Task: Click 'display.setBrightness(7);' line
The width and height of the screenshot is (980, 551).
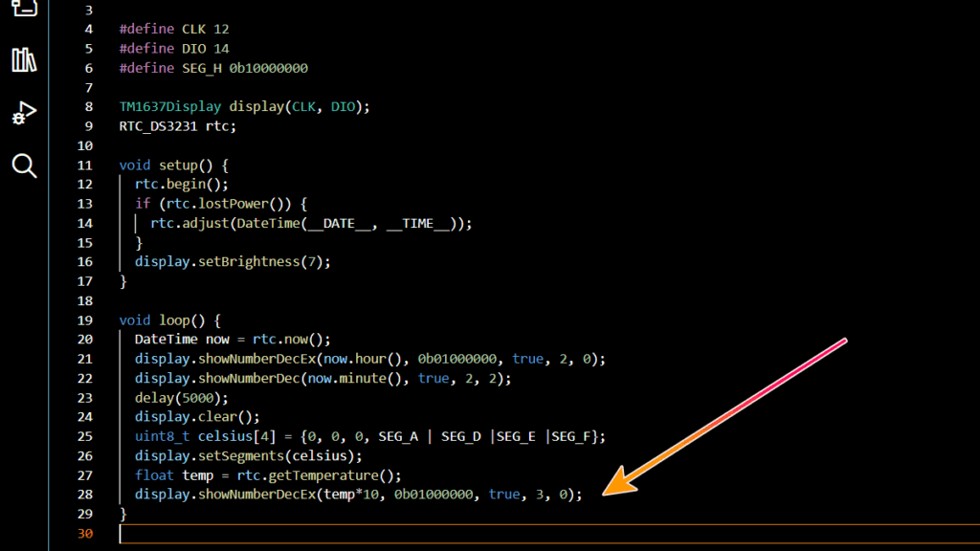Action: click(233, 262)
